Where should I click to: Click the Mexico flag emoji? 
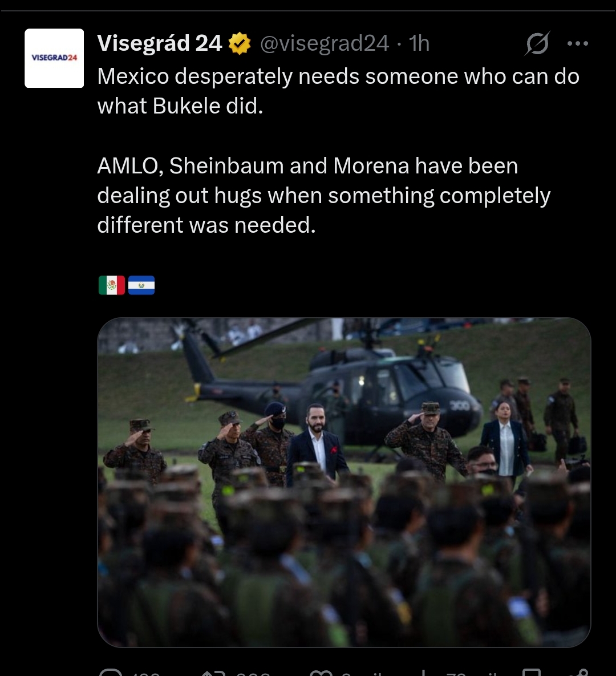112,285
